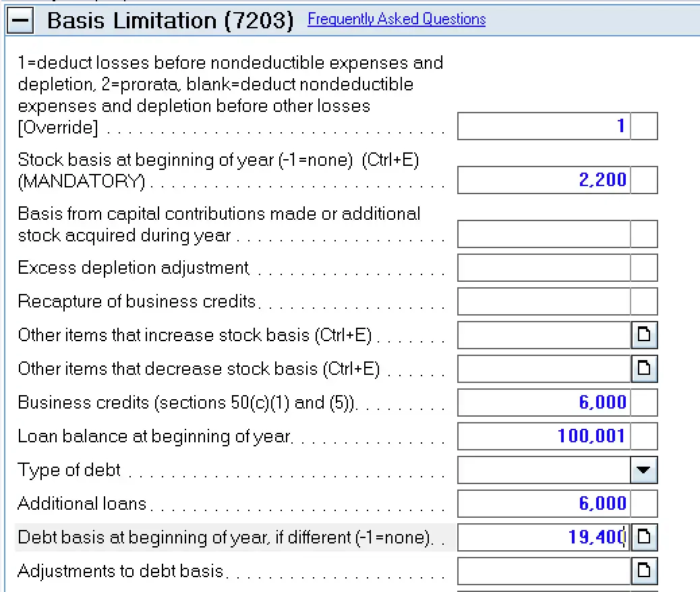Screen dimensions: 700x592
Task: Select Loan balance at beginning of year field
Action: 544,436
